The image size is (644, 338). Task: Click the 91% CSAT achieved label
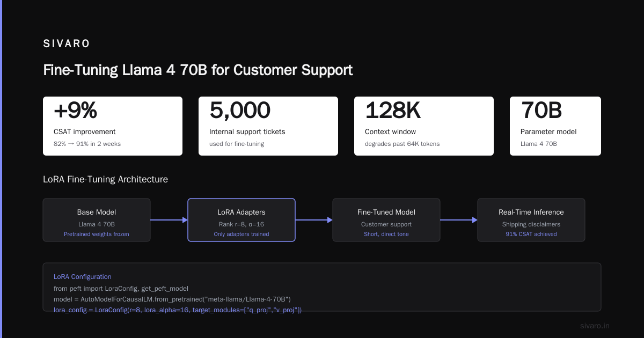(x=531, y=234)
